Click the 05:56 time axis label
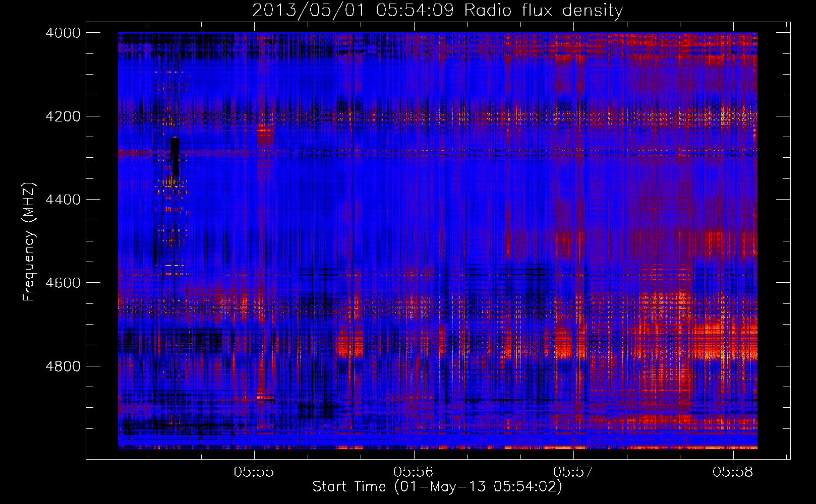The width and height of the screenshot is (816, 504). point(414,472)
